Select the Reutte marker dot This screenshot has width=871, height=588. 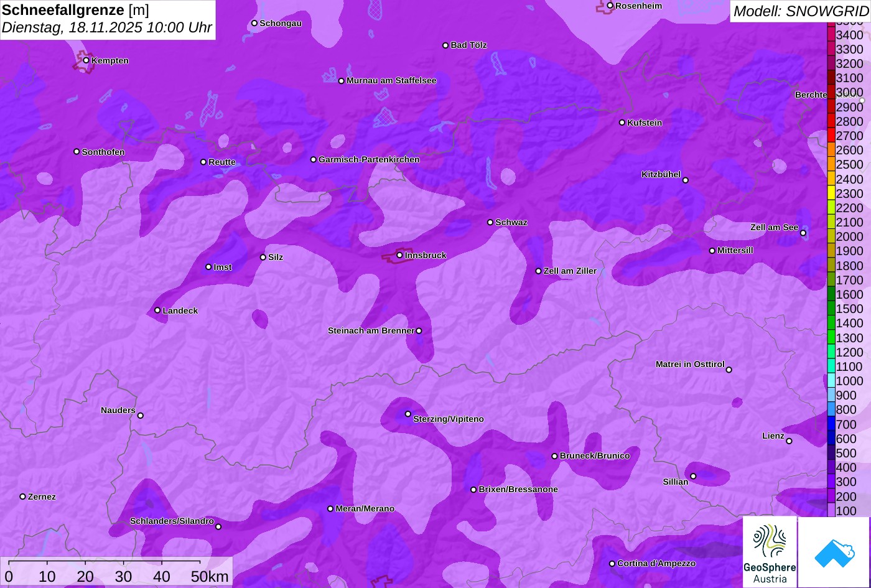pyautogui.click(x=203, y=162)
